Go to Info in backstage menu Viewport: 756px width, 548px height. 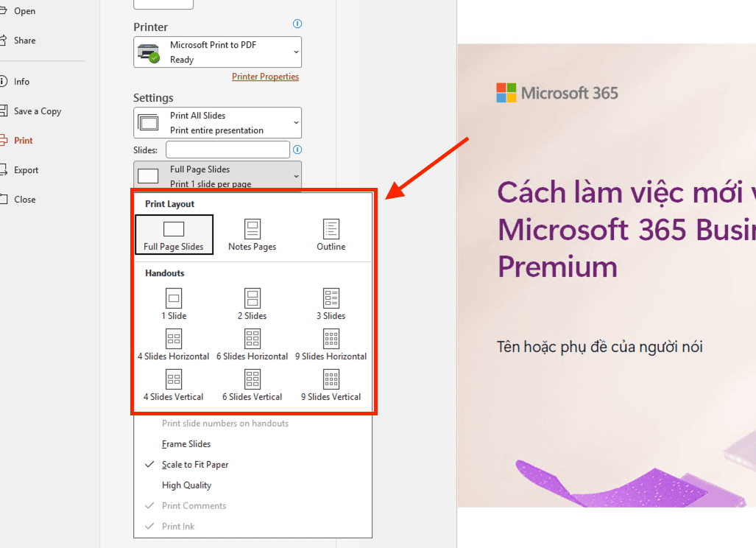15,82
